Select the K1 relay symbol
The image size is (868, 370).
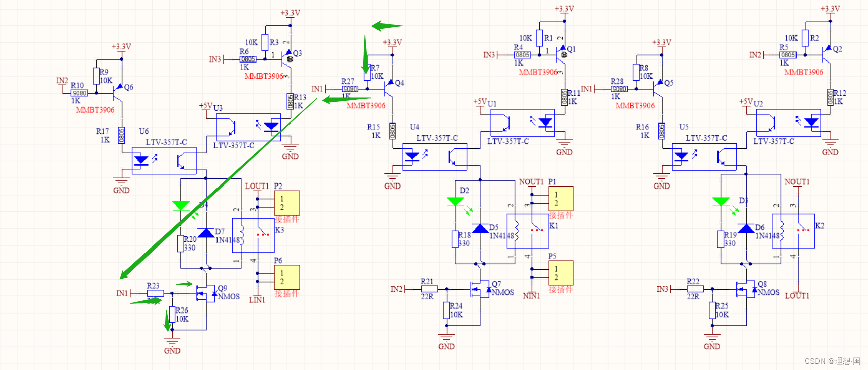(528, 231)
